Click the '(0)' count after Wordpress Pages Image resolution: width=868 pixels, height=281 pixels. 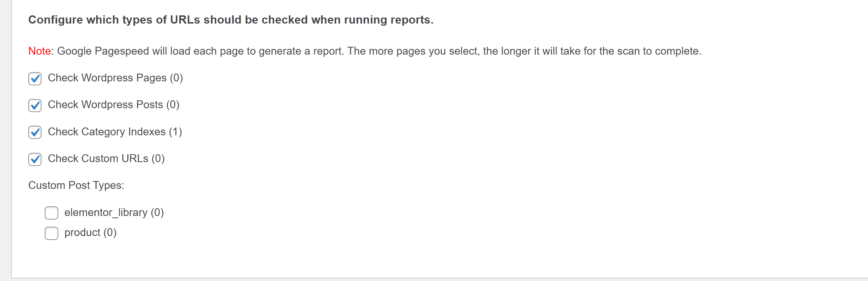176,78
